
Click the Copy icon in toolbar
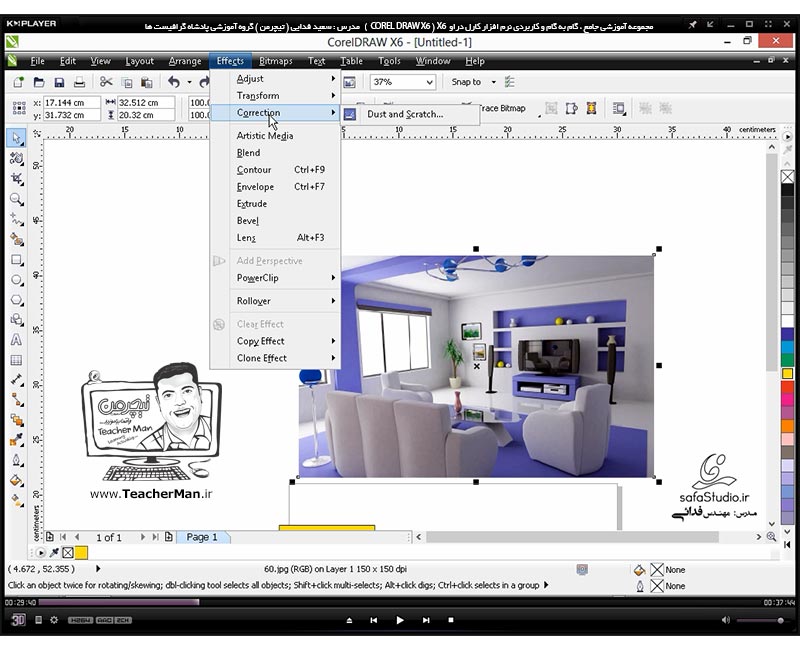click(127, 82)
